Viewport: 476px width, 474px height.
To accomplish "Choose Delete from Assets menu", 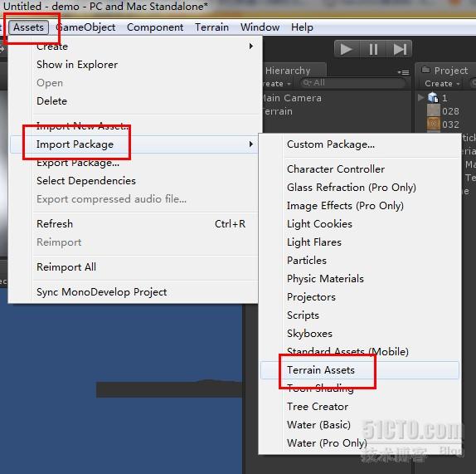I will 136,101.
